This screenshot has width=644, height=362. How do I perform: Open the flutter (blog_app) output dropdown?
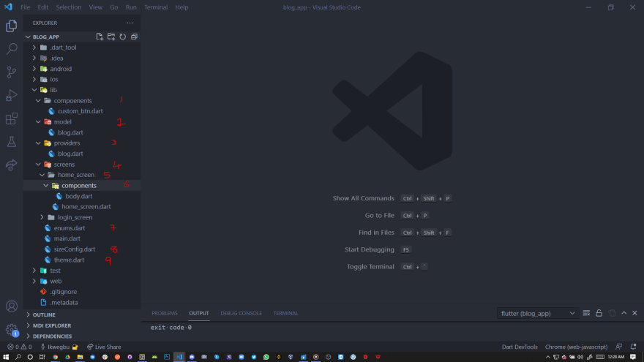[538, 313]
